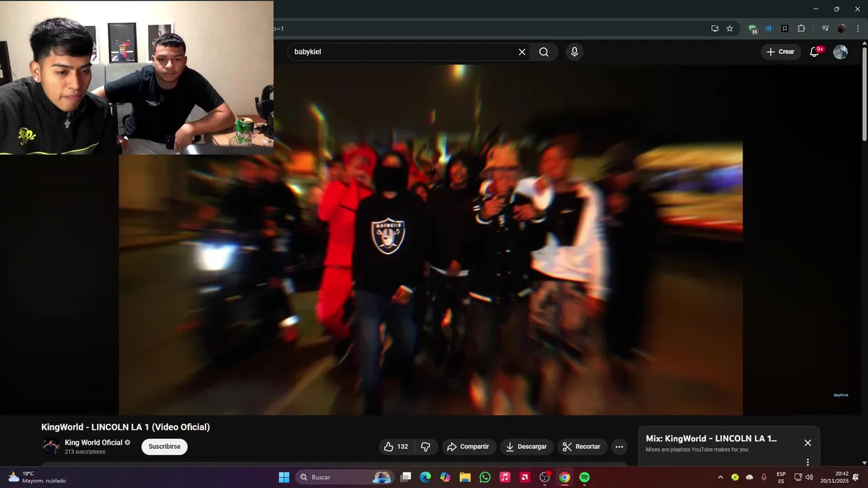Open Chrome media controls icon
Viewport: 868px width, 488px height.
[x=825, y=28]
